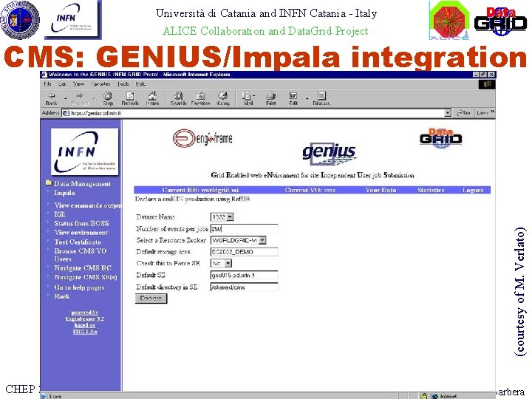Open the Tools menu
Viewport: 532px width, 399px height.
pos(123,83)
